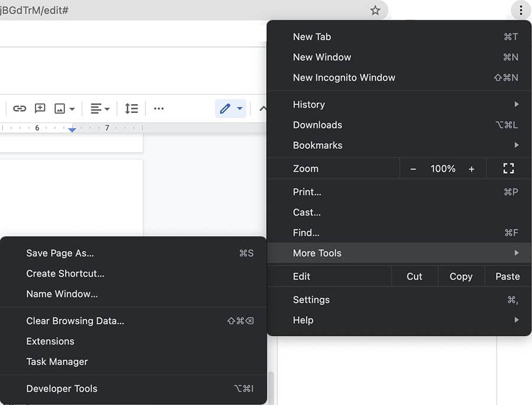Image resolution: width=532 pixels, height=405 pixels.
Task: Expand the editing mode dropdown arrow
Action: coord(239,109)
